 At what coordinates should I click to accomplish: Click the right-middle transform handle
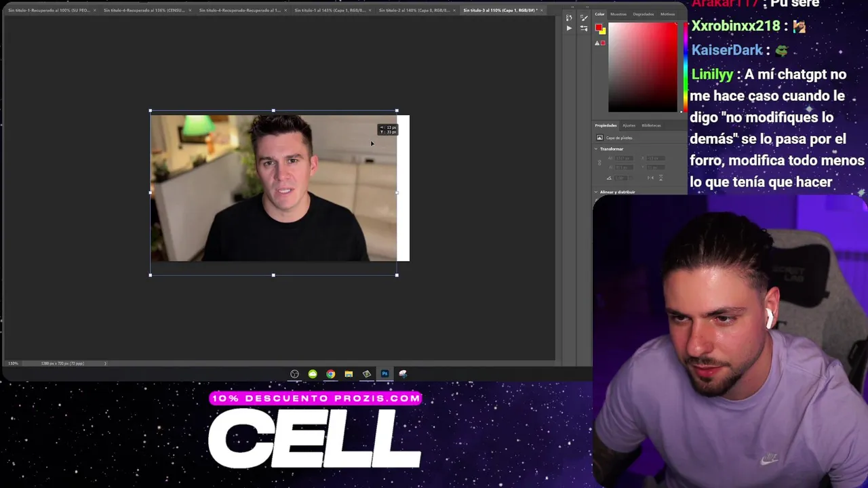click(397, 192)
